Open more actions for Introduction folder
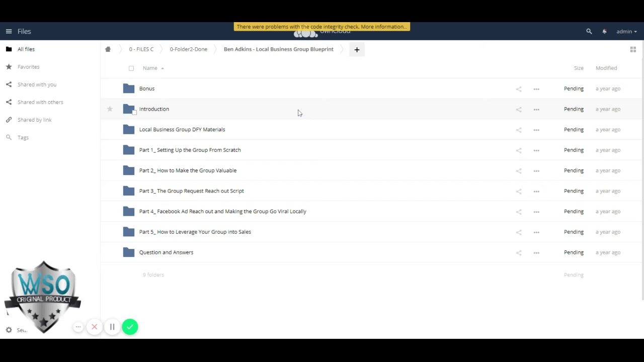Screen dimensions: 644x362 point(536,110)
